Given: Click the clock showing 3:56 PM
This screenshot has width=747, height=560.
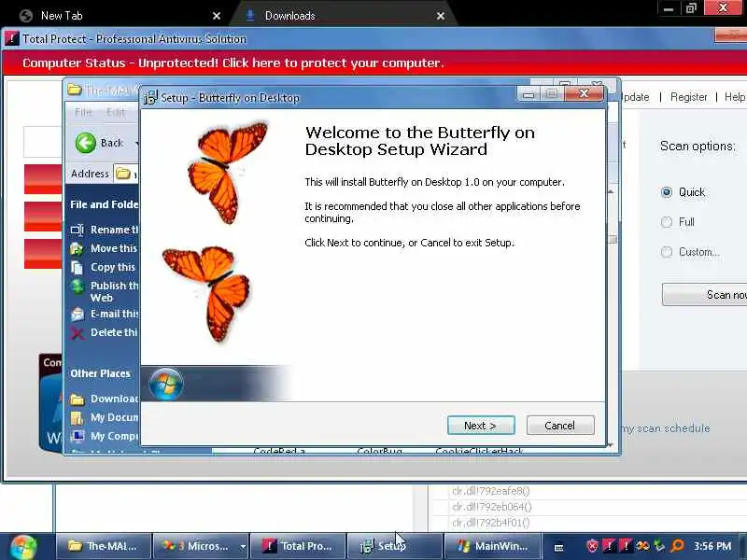Looking at the screenshot, I should [x=712, y=546].
